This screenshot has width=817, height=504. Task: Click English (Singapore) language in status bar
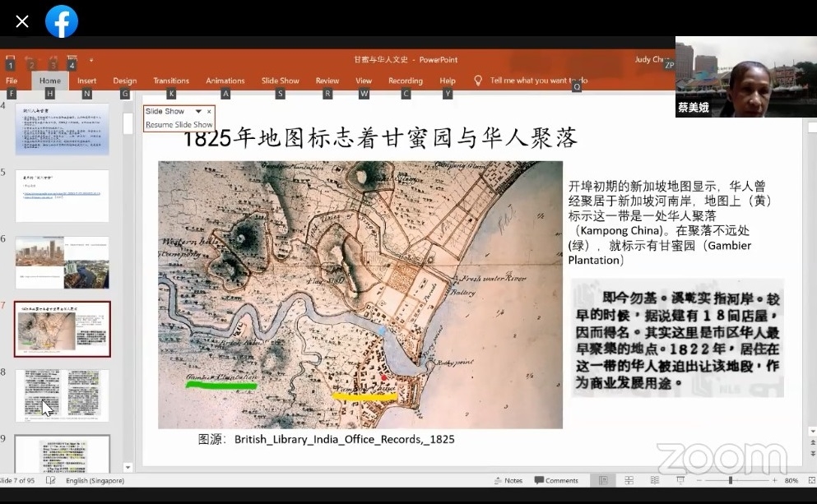pos(95,481)
